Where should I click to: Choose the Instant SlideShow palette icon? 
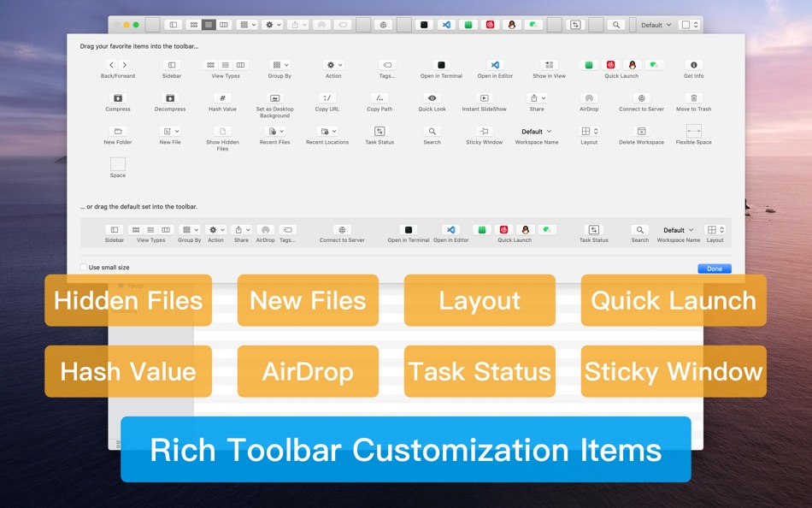coord(484,98)
